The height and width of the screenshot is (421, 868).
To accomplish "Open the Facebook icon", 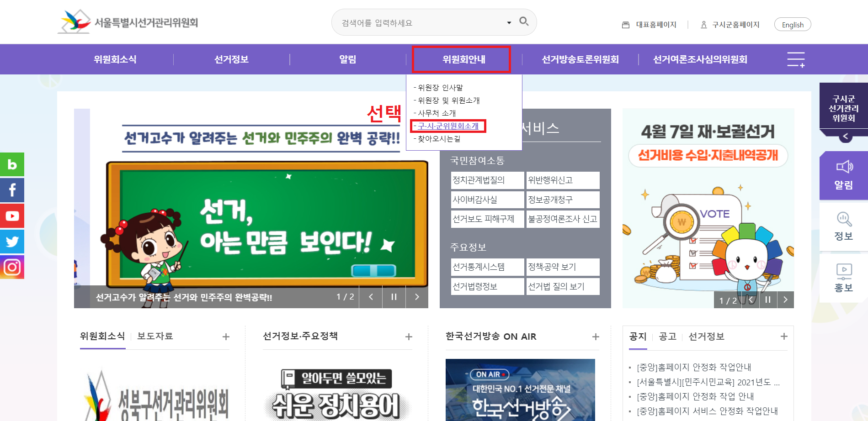I will coord(12,190).
